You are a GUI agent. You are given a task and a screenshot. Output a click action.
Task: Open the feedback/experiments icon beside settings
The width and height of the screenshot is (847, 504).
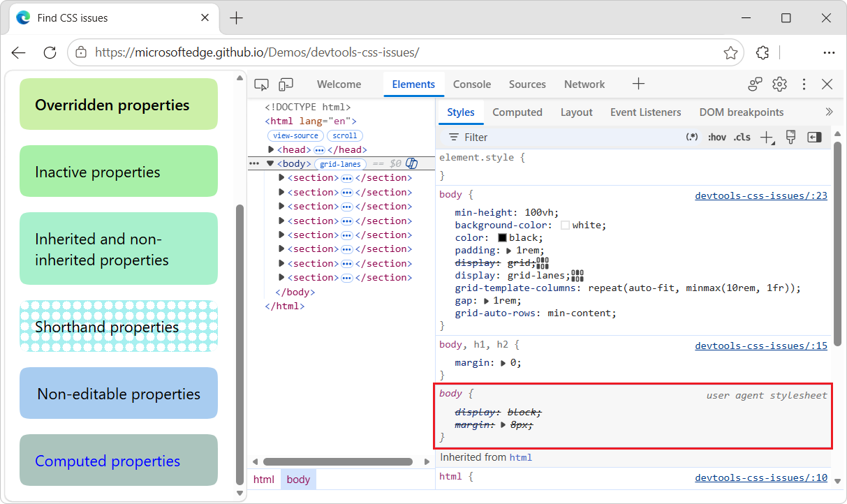755,84
